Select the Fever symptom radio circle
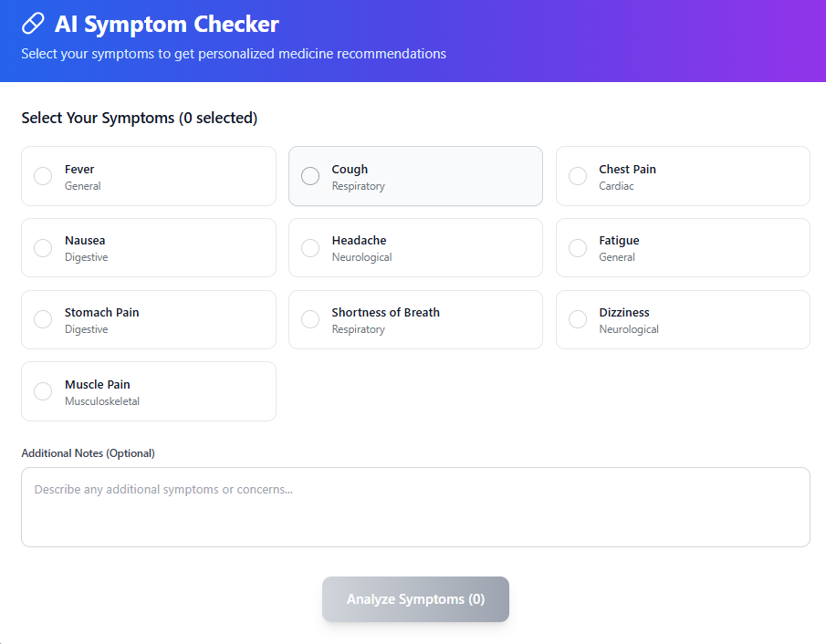 point(43,176)
